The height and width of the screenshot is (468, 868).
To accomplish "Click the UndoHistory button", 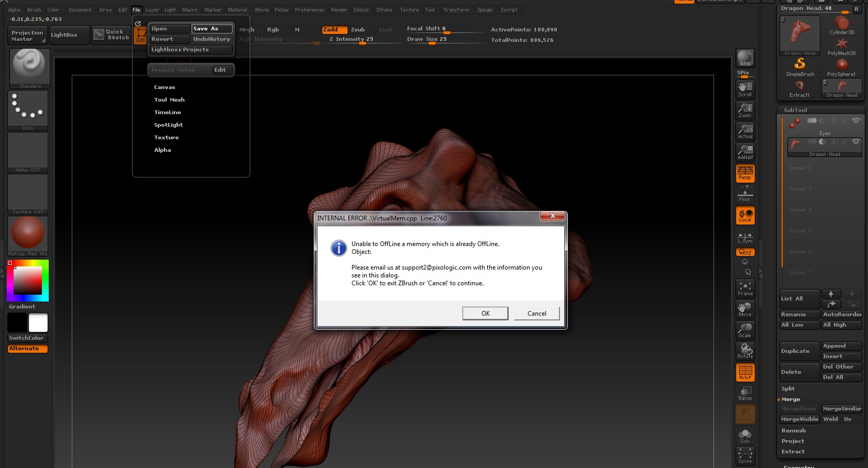I will coord(212,39).
